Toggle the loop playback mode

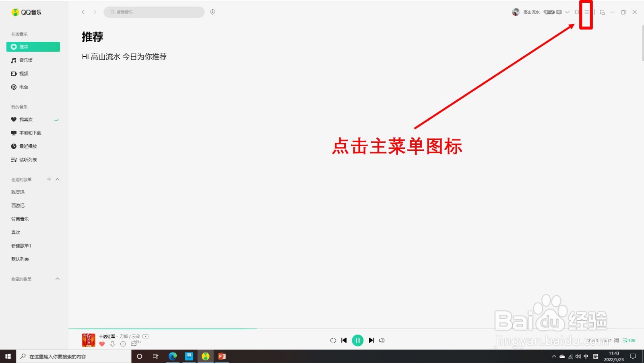coord(333,340)
